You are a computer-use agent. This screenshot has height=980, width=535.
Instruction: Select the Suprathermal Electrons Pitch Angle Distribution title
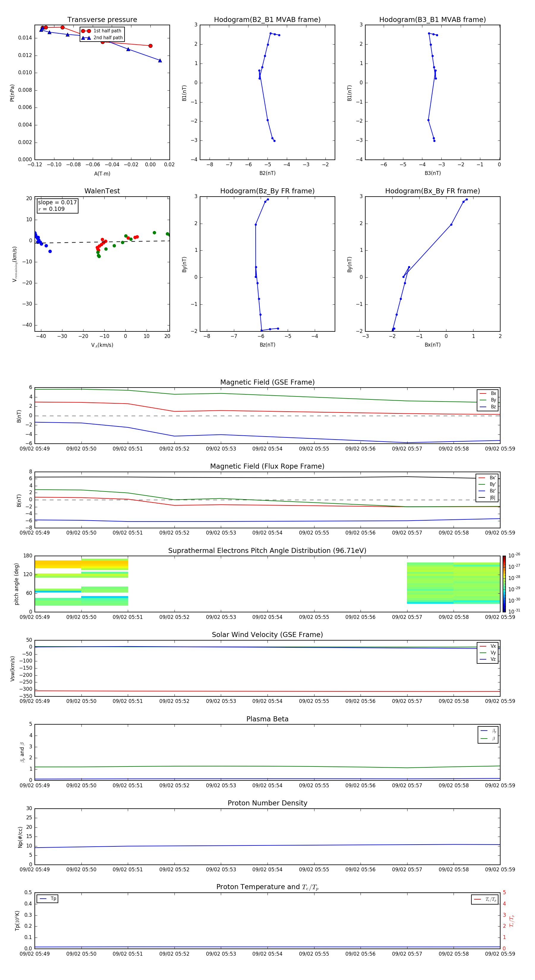pyautogui.click(x=267, y=551)
